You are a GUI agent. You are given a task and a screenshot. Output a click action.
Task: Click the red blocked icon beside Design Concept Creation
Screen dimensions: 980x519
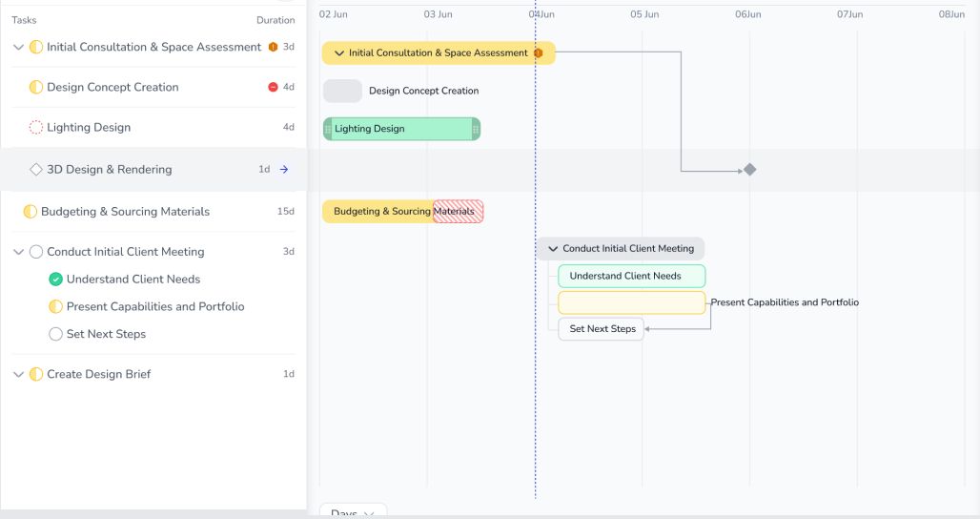[274, 87]
